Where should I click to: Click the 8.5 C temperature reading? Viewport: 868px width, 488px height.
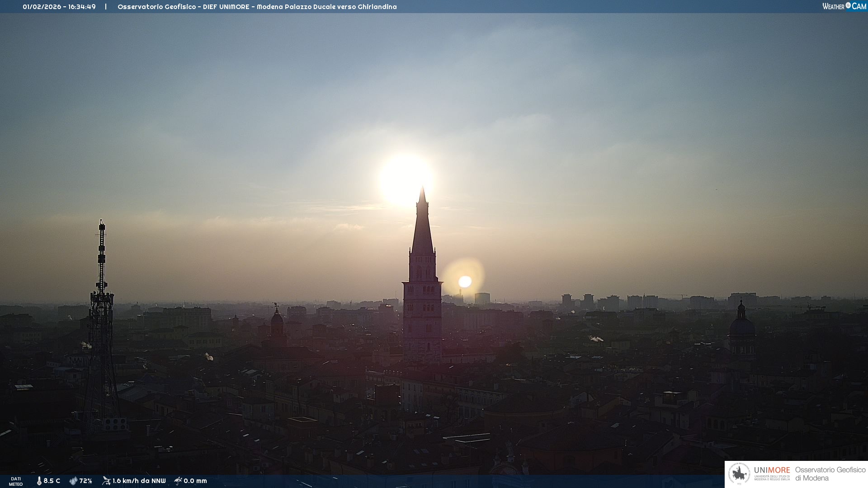click(52, 481)
